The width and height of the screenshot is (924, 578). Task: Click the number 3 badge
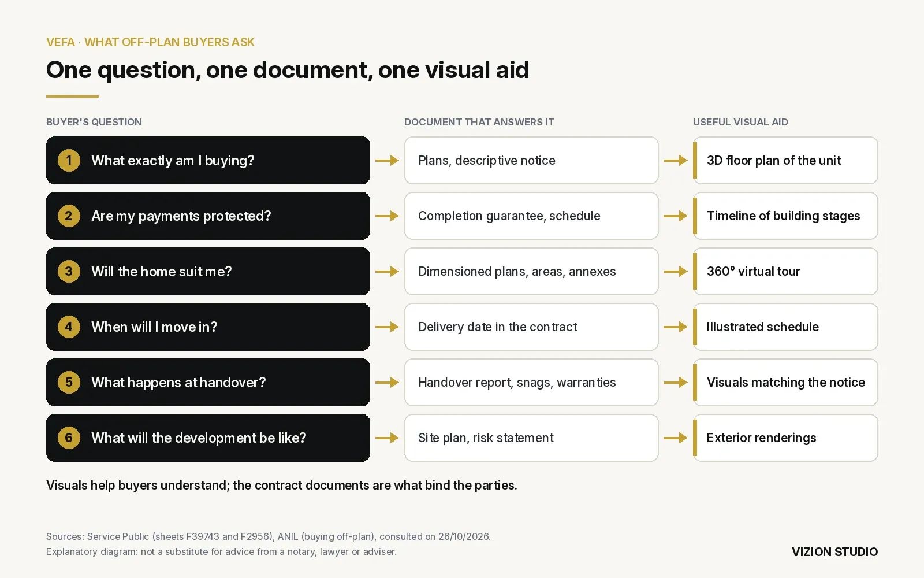[x=69, y=271]
